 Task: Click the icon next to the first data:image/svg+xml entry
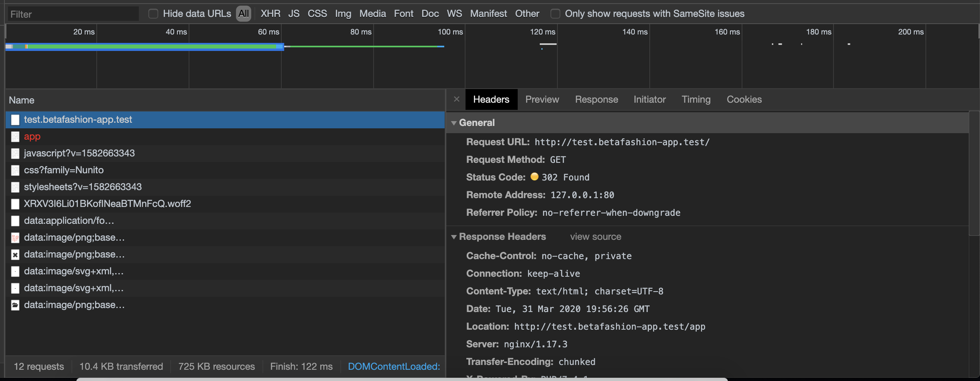pos(15,272)
